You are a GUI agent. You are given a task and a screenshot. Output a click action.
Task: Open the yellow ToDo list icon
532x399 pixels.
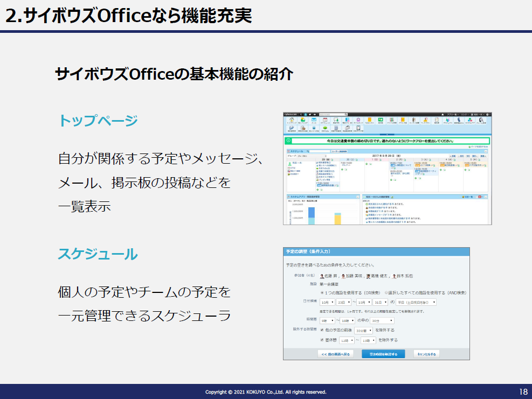point(369,120)
